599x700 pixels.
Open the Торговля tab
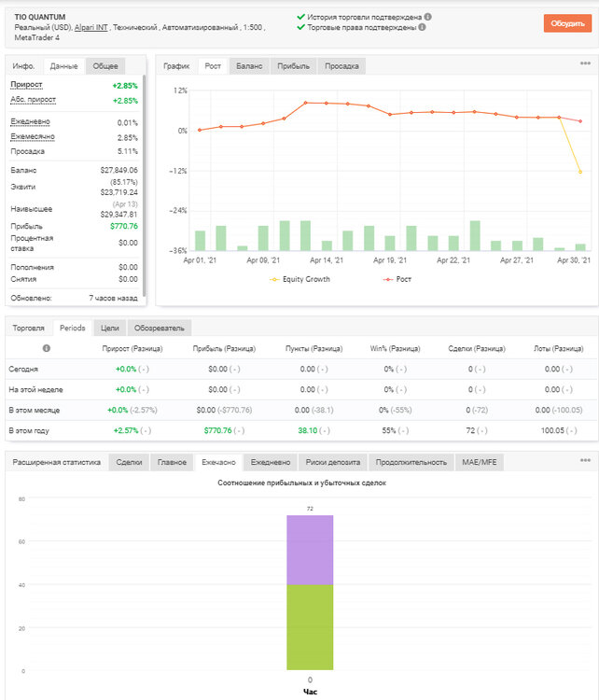(29, 329)
